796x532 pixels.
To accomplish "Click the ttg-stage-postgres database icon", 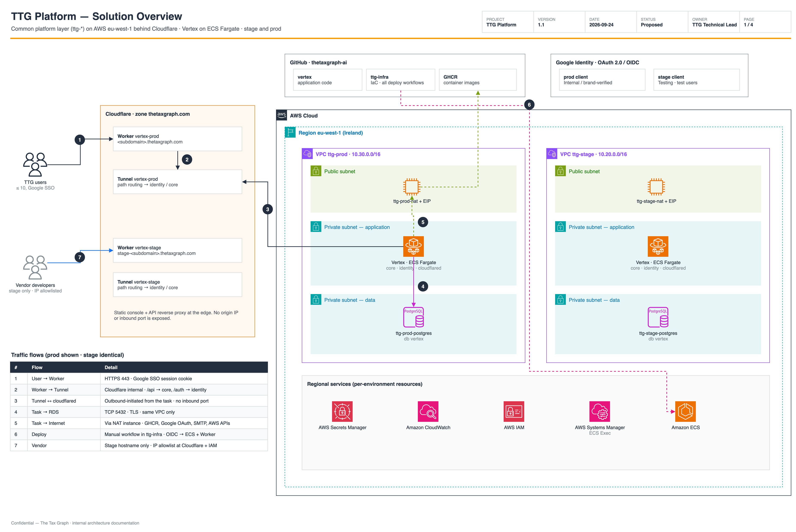I will point(658,317).
